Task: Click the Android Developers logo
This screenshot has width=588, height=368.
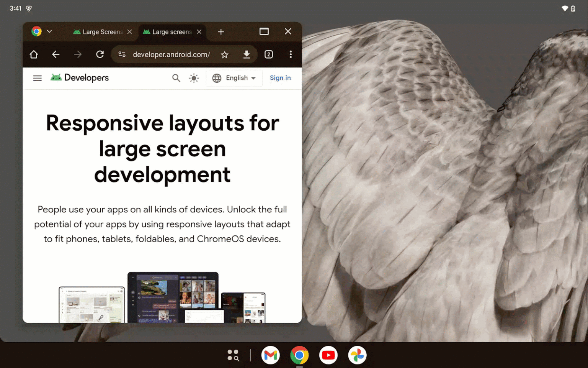Action: pyautogui.click(x=79, y=77)
